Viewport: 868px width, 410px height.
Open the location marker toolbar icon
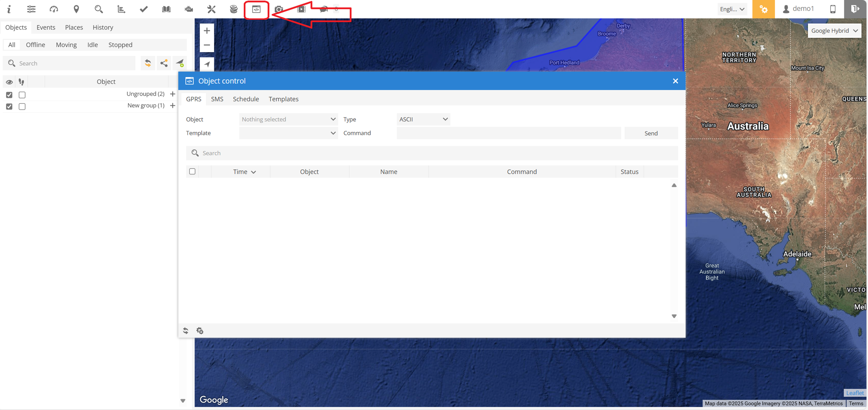pyautogui.click(x=76, y=9)
